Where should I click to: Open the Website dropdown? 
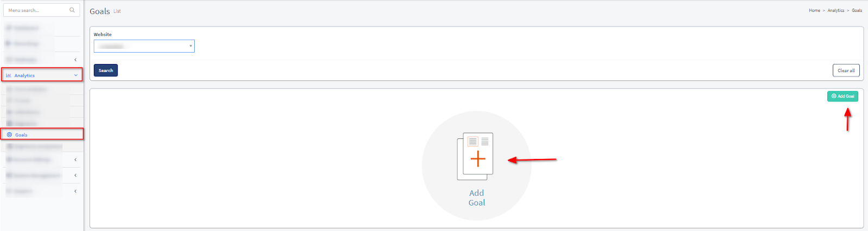[144, 46]
